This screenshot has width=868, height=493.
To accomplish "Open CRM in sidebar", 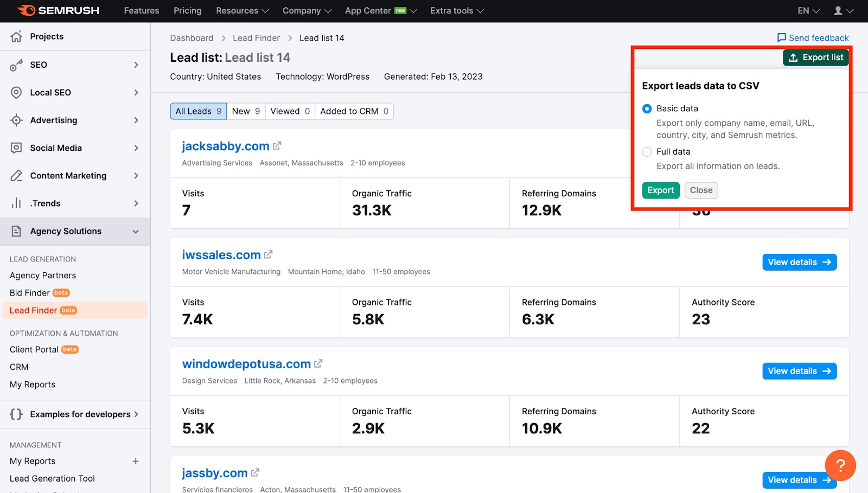I will [19, 367].
